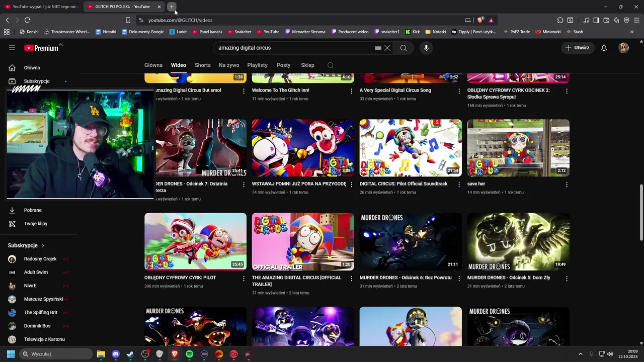Open the notifications bell
This screenshot has width=644, height=362.
(x=604, y=48)
